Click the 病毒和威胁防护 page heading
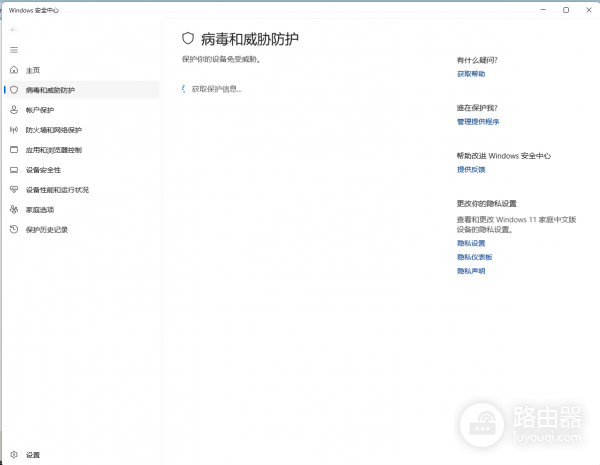The width and height of the screenshot is (600, 465). 249,39
